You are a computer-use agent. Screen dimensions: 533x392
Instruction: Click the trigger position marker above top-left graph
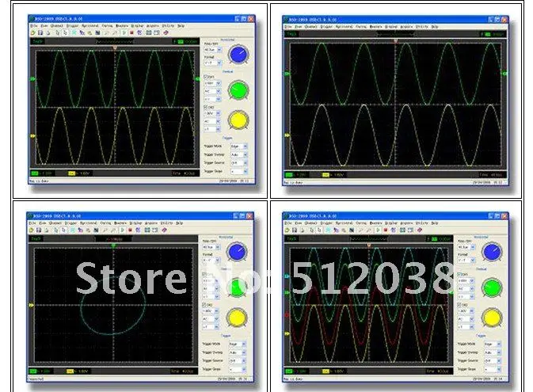115,48
